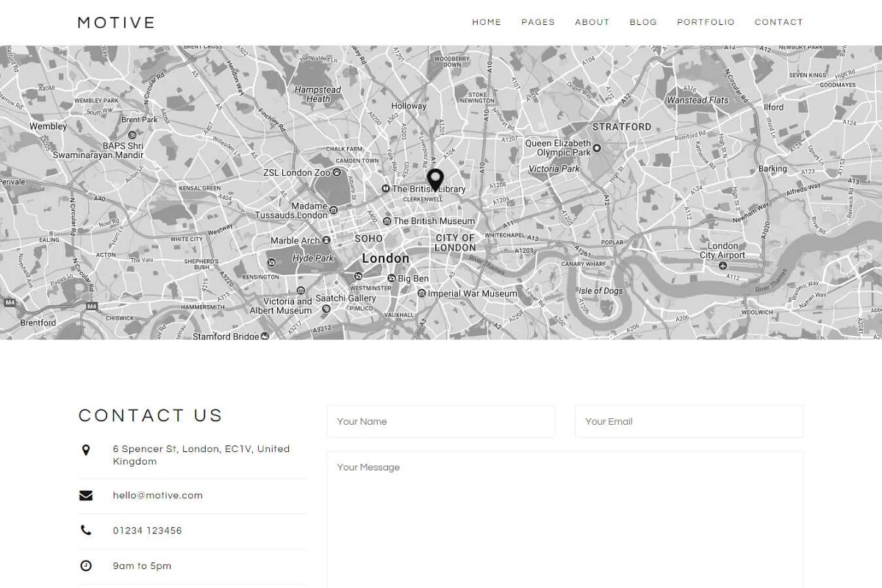
Task: Open the Blog menu item
Action: pos(643,22)
